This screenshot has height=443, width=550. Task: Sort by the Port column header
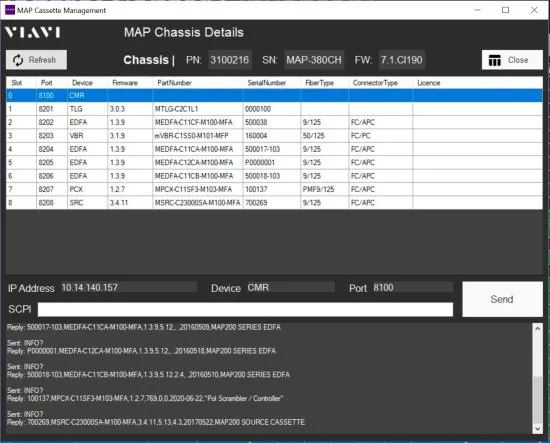[52, 83]
